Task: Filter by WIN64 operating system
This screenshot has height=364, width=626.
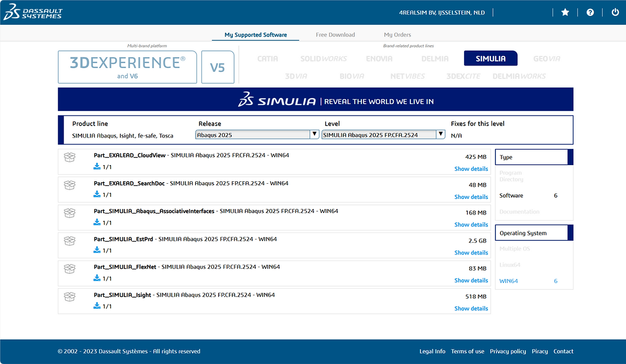Action: pyautogui.click(x=509, y=281)
